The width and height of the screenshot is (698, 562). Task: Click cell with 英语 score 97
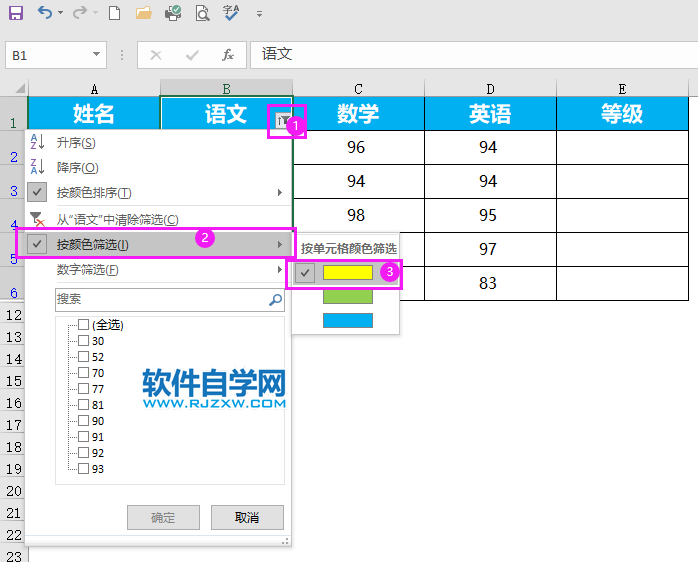490,249
